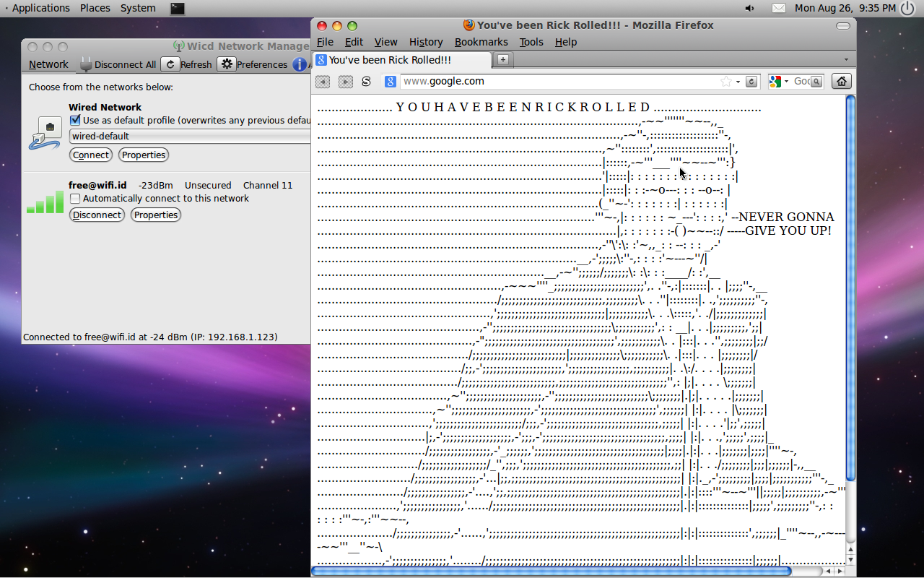
Task: Enable 'Automatically connect to this network' checkbox
Action: pyautogui.click(x=75, y=198)
